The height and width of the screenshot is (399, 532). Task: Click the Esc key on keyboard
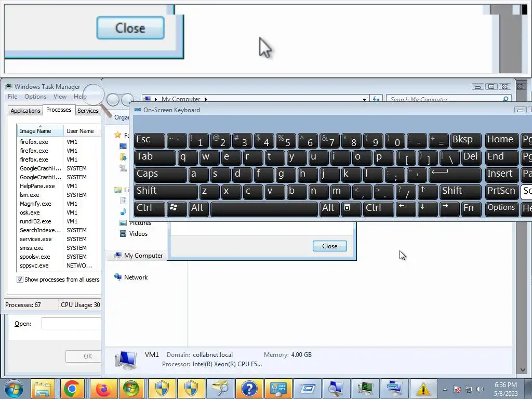pyautogui.click(x=149, y=140)
